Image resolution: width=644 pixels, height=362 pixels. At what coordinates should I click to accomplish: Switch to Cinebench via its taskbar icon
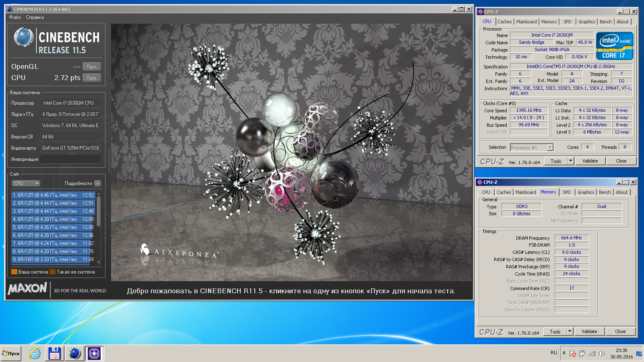[75, 354]
